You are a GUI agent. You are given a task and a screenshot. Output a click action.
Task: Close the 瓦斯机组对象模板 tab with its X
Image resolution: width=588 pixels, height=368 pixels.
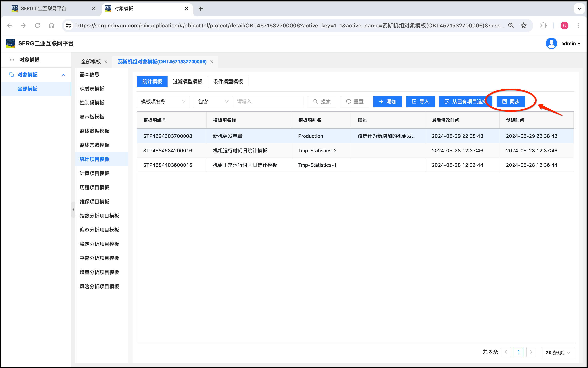point(212,62)
